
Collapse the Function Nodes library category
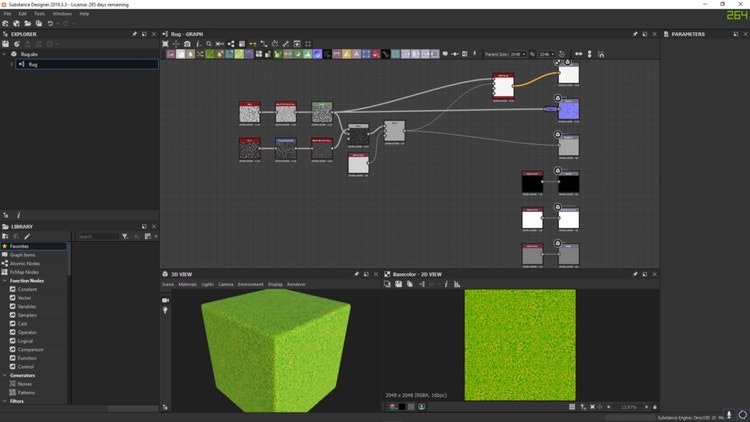click(4, 281)
